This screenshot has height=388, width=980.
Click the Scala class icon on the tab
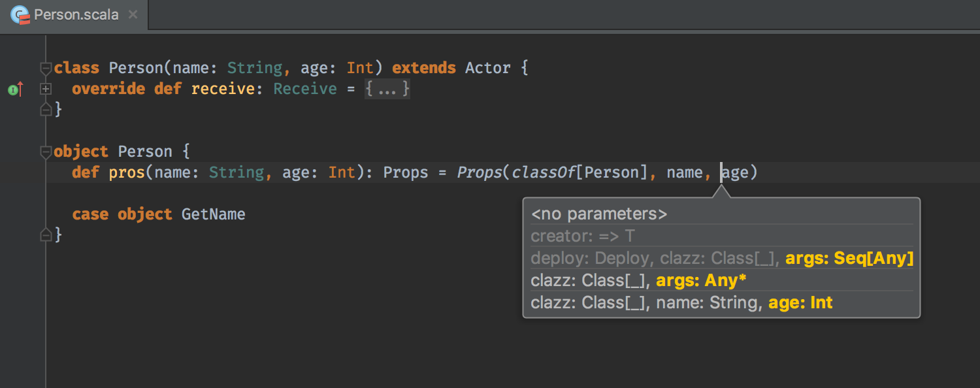click(21, 14)
